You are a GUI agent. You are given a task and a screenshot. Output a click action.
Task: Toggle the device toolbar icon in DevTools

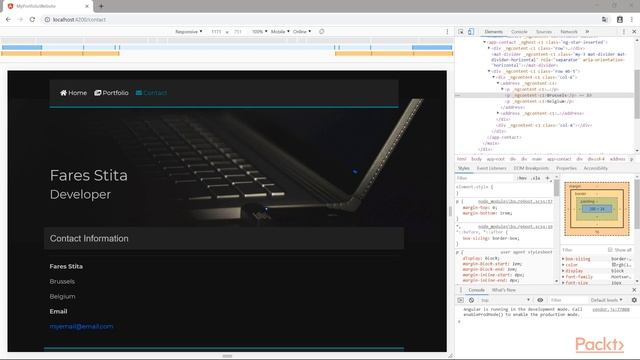point(471,31)
